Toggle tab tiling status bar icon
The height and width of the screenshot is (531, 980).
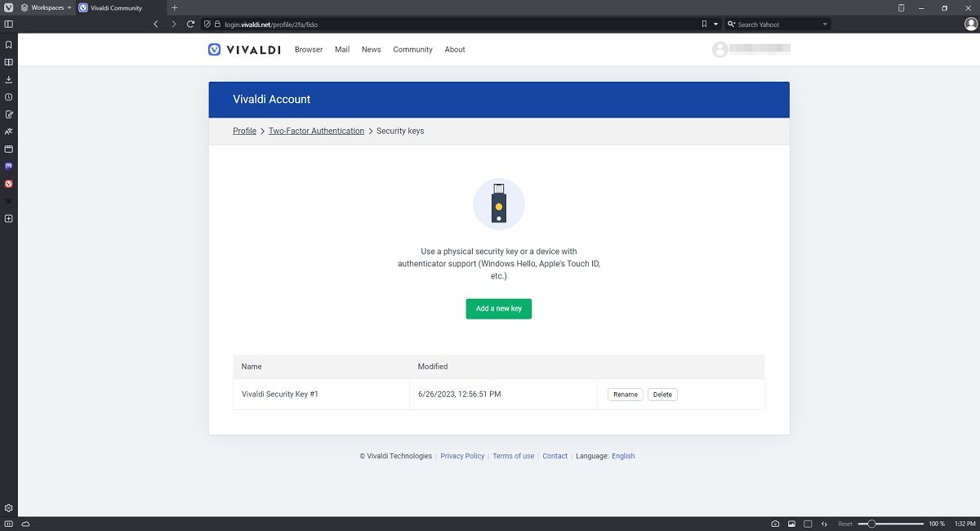coord(808,524)
